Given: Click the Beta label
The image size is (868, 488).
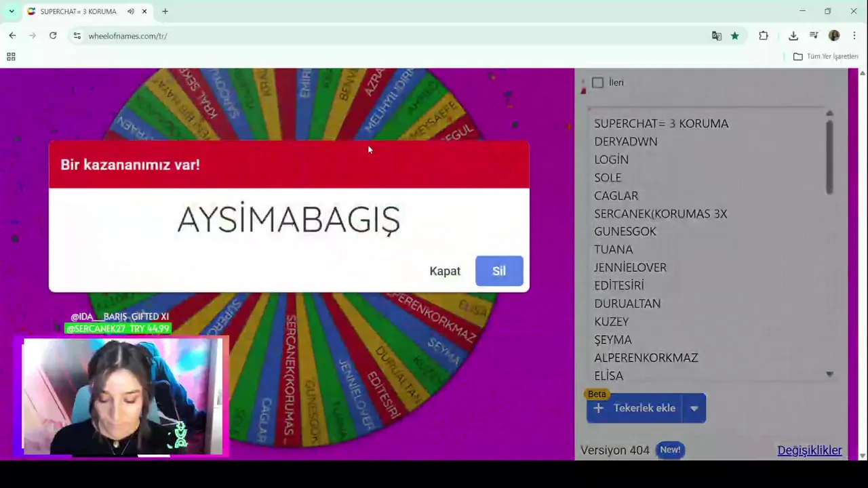Looking at the screenshot, I should pyautogui.click(x=597, y=394).
